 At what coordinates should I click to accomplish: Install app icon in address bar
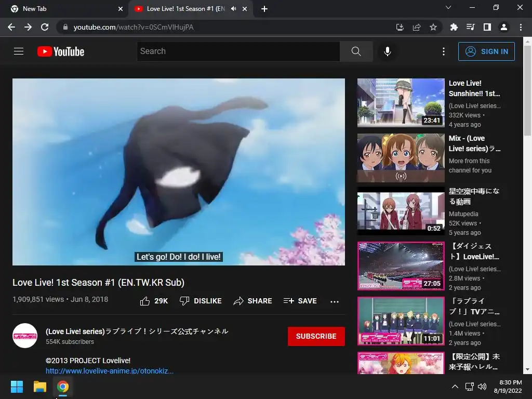[400, 27]
